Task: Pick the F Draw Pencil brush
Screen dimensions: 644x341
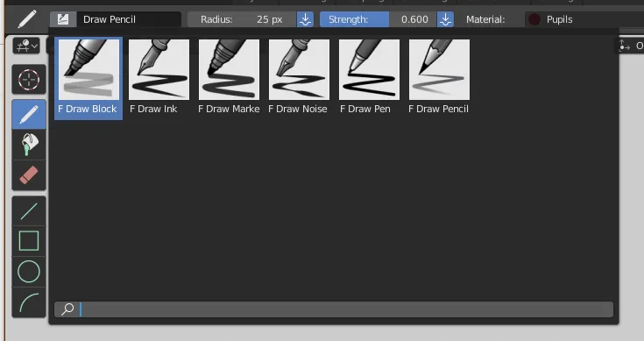Action: pos(439,79)
